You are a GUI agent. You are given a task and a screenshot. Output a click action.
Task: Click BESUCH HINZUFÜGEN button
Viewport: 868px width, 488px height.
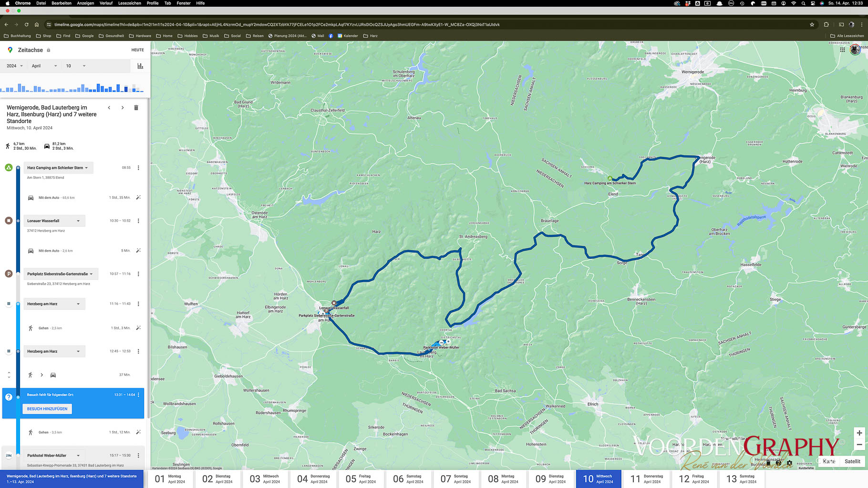(x=47, y=409)
